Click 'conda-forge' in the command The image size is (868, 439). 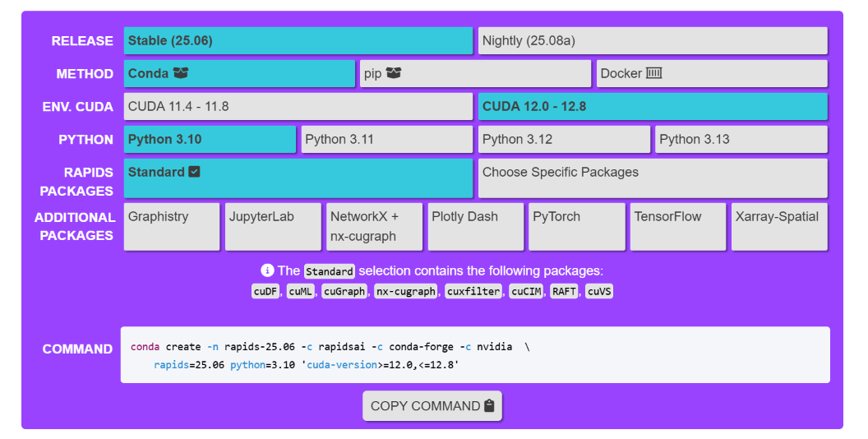click(x=422, y=347)
